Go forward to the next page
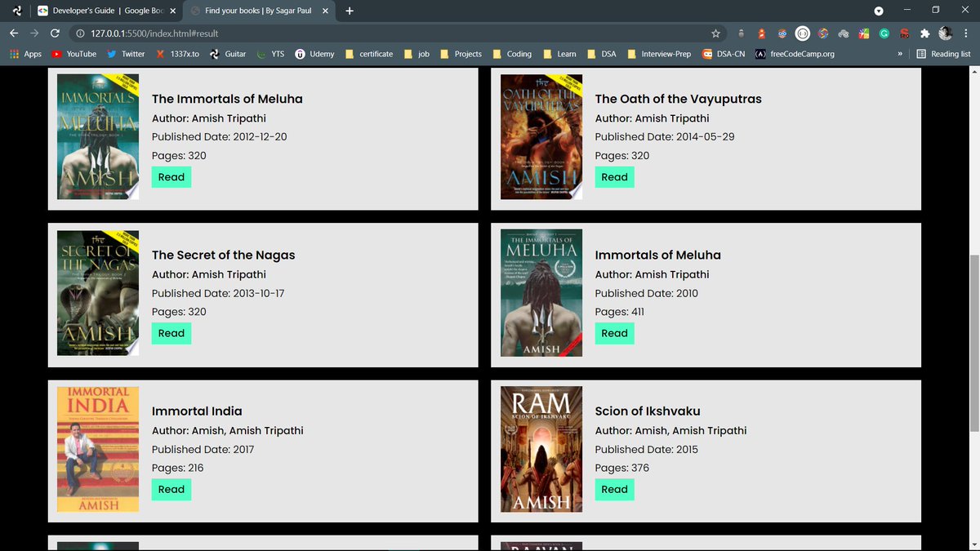980x551 pixels. point(34,33)
